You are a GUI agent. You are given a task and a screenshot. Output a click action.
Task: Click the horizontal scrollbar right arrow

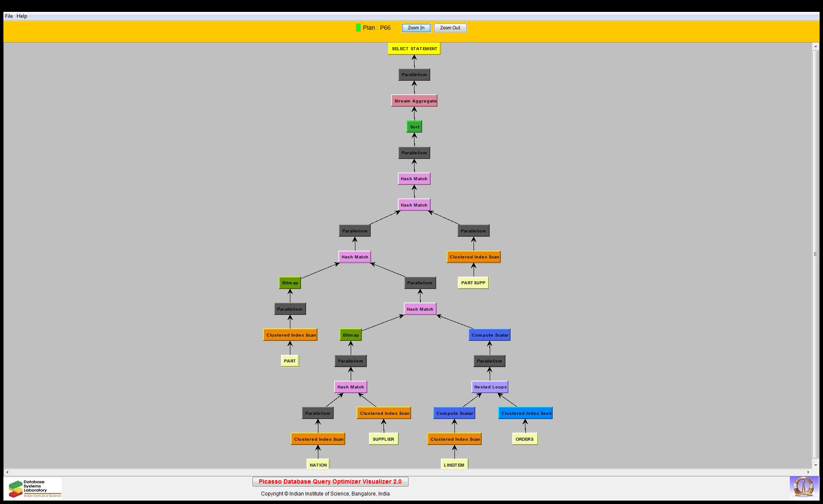click(x=808, y=472)
